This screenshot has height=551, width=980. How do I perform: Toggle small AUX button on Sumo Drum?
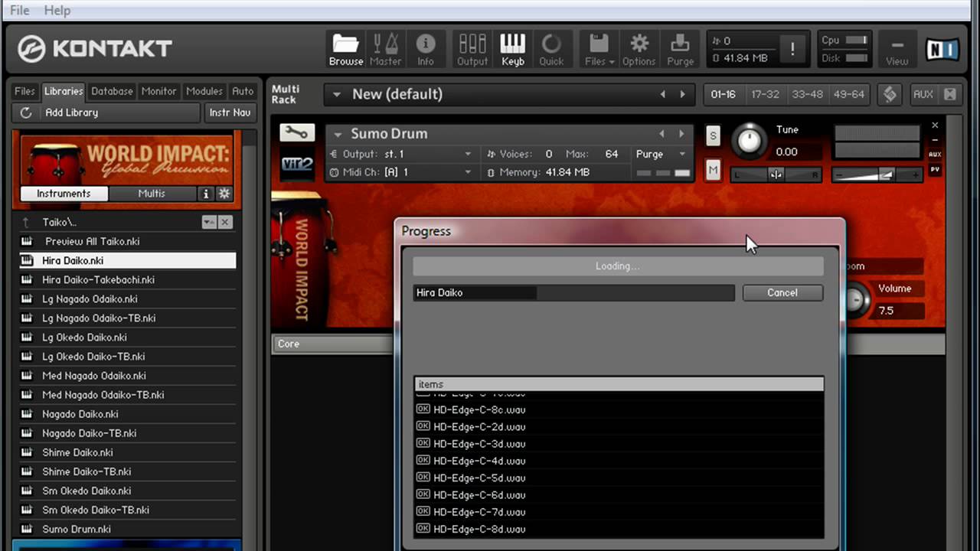tap(935, 155)
